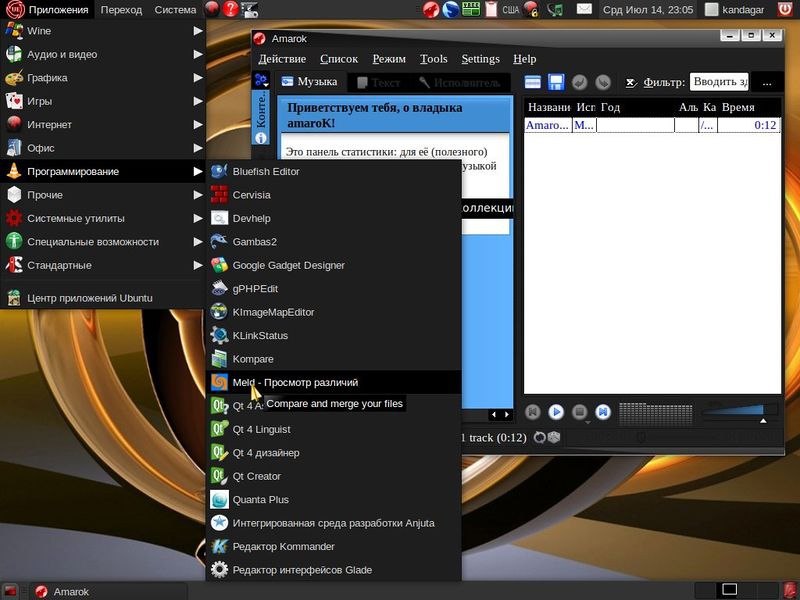Save the playlist with the floppy icon

(x=556, y=82)
